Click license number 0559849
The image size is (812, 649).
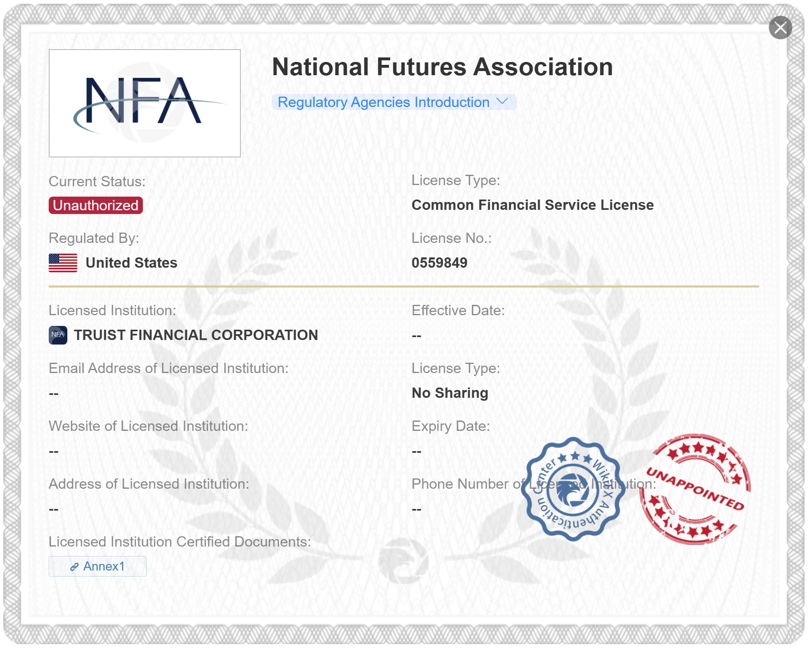point(439,263)
